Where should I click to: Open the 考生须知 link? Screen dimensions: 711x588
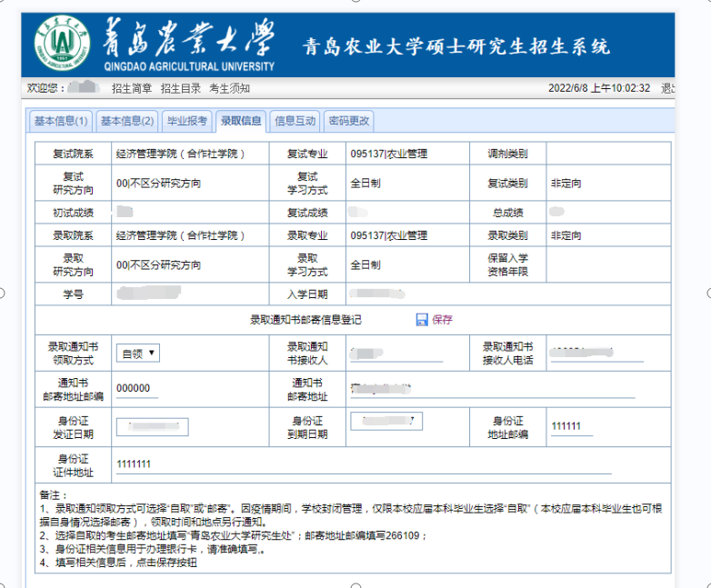pos(229,88)
